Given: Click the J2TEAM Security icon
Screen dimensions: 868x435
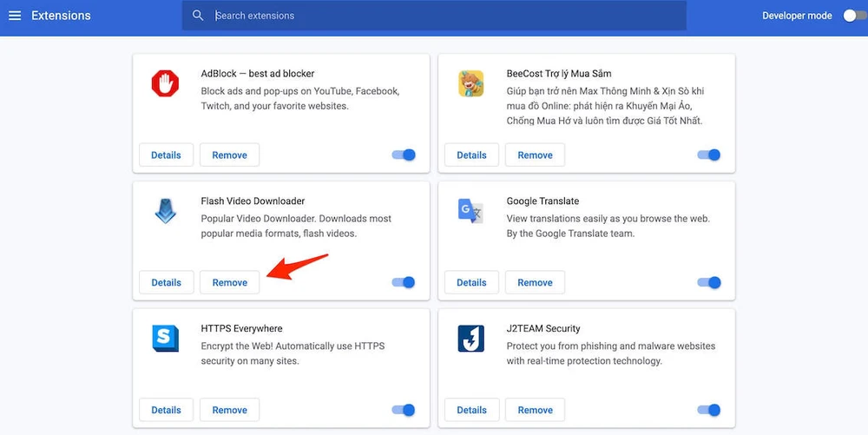Looking at the screenshot, I should coord(470,338).
